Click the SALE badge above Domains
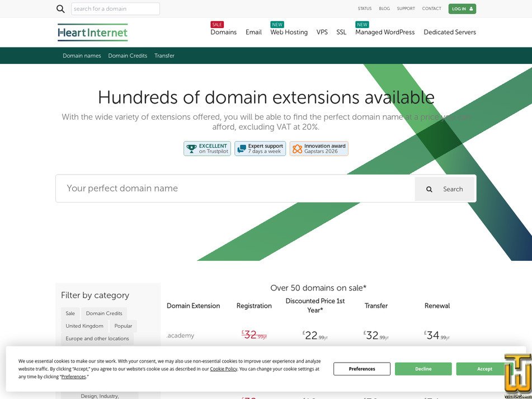Image resolution: width=532 pixels, height=399 pixels. [217, 25]
